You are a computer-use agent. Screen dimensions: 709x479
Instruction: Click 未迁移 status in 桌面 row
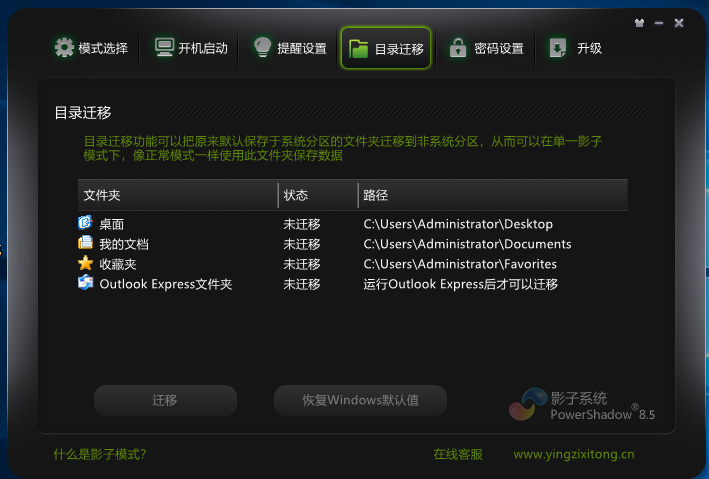pyautogui.click(x=302, y=224)
